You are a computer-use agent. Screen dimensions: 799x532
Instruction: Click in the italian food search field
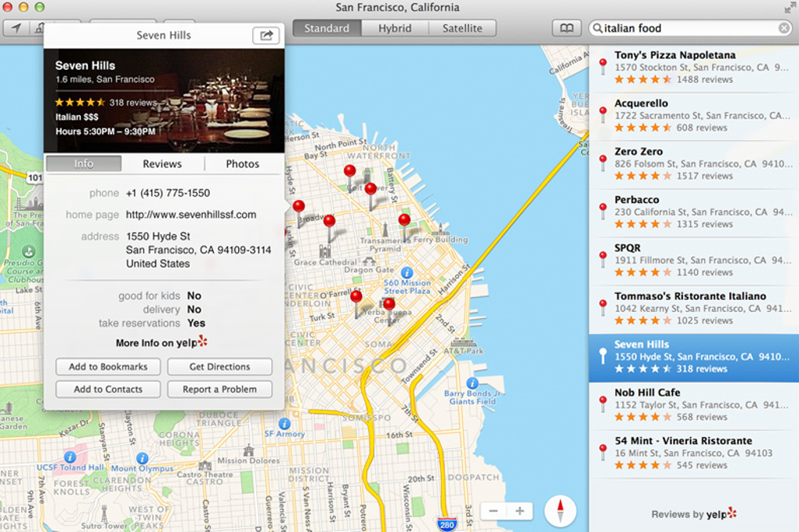pyautogui.click(x=689, y=28)
